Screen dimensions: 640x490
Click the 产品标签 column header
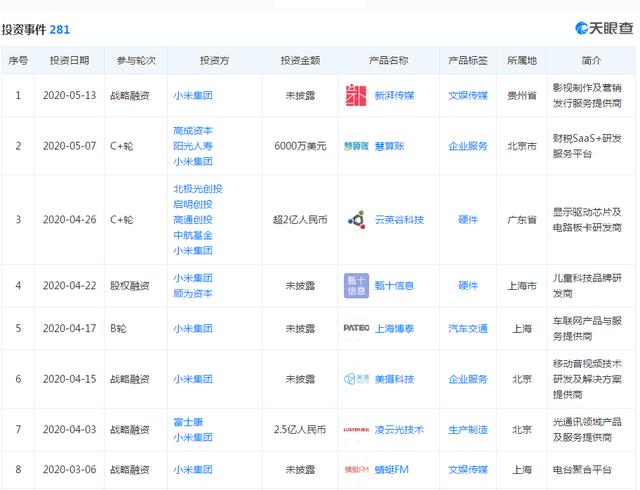click(x=468, y=60)
